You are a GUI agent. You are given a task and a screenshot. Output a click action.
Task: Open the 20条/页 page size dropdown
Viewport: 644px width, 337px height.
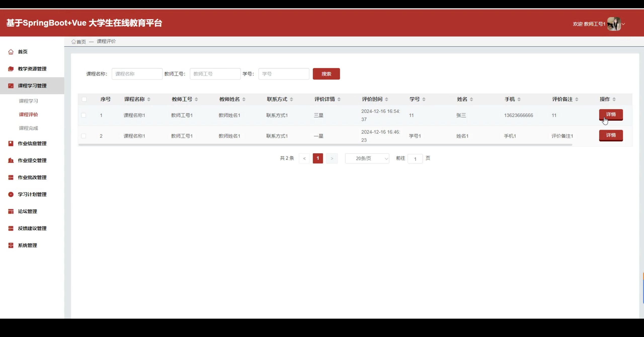coord(367,158)
